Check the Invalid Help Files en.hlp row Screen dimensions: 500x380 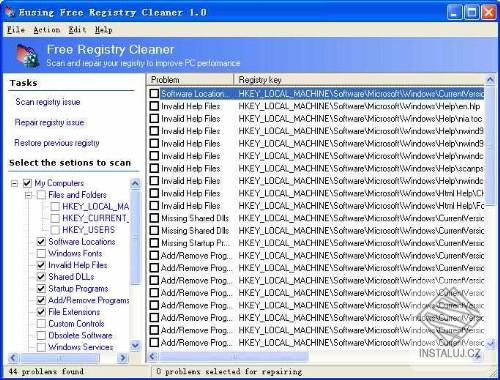pyautogui.click(x=154, y=106)
